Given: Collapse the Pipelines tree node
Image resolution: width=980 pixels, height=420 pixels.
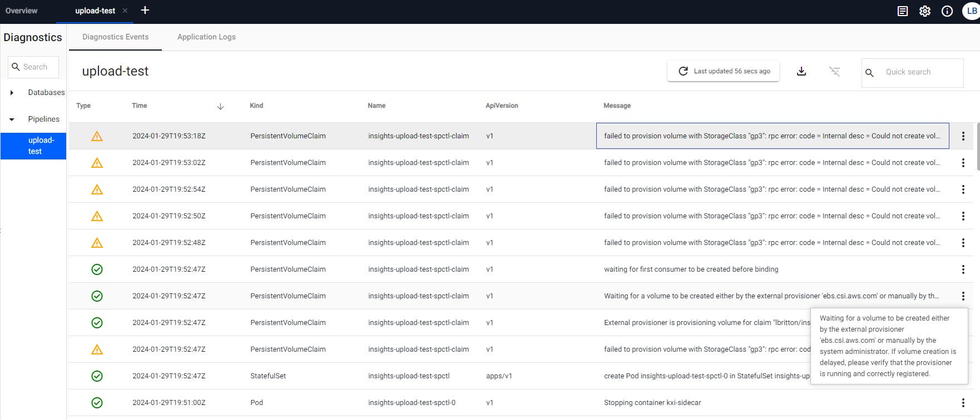Looking at the screenshot, I should click(12, 119).
